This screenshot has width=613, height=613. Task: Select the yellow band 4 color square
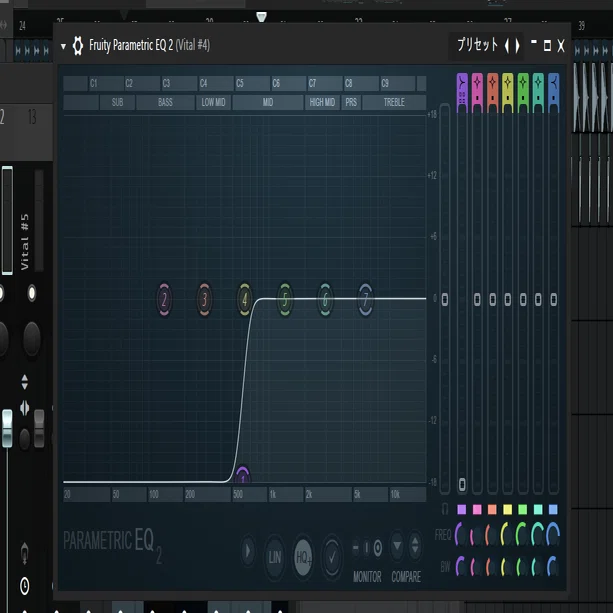pyautogui.click(x=507, y=509)
